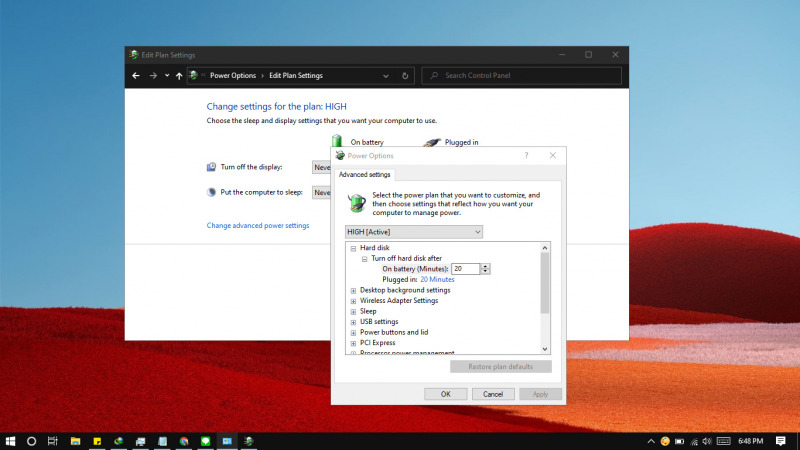Open Sticky Notes from taskbar
This screenshot has width=800, height=450.
tap(97, 441)
